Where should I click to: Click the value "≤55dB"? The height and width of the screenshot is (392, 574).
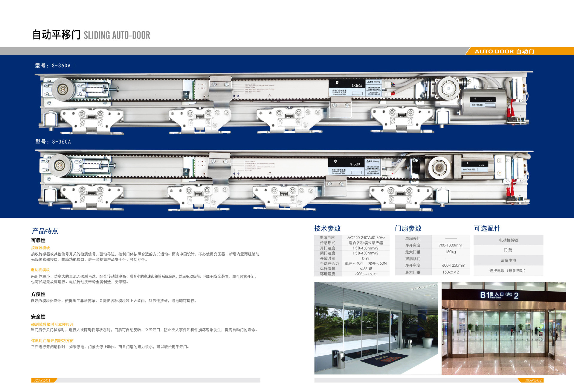click(x=366, y=269)
